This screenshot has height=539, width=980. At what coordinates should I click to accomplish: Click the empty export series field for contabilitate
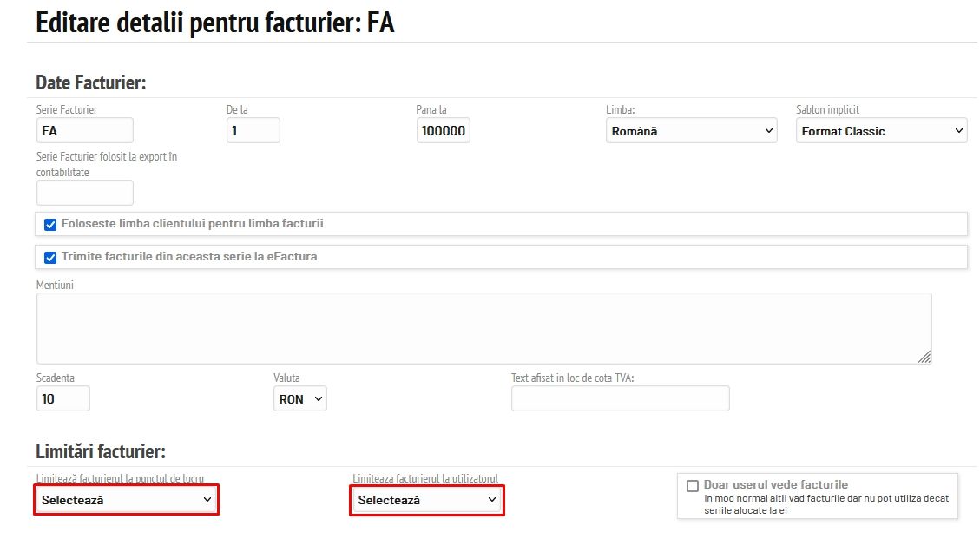coord(84,193)
